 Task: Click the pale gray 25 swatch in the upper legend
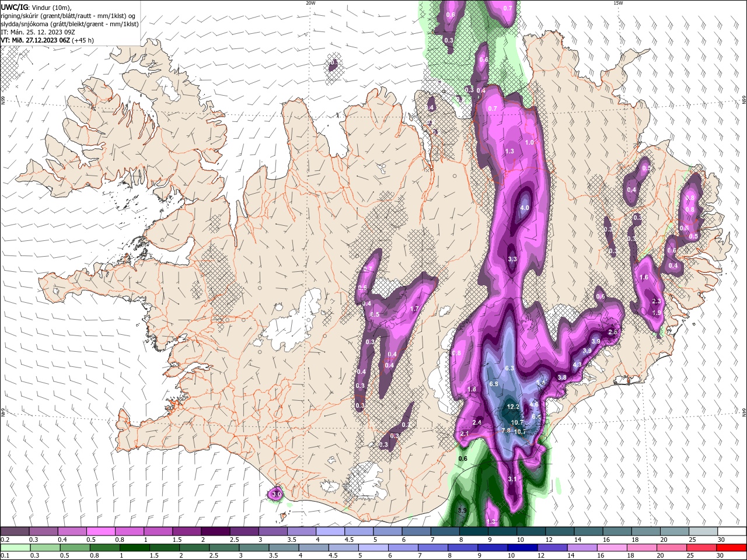click(703, 531)
